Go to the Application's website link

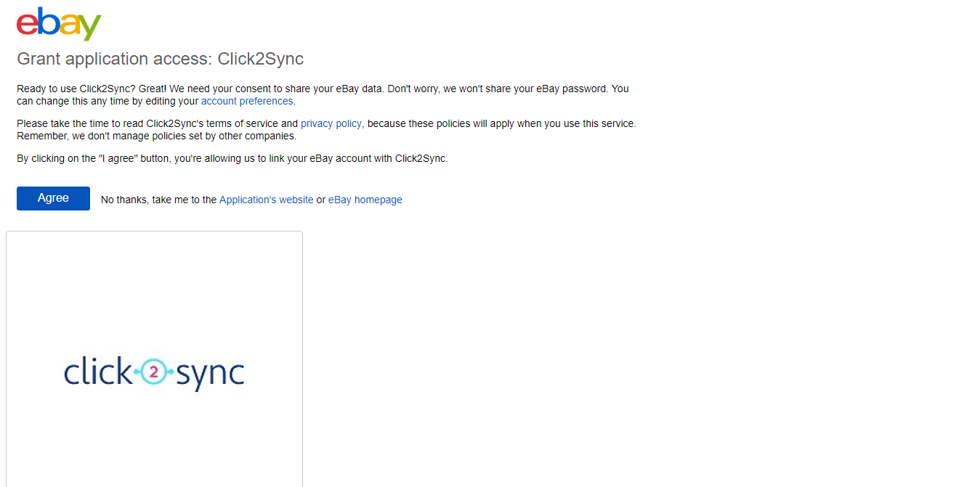click(x=267, y=200)
